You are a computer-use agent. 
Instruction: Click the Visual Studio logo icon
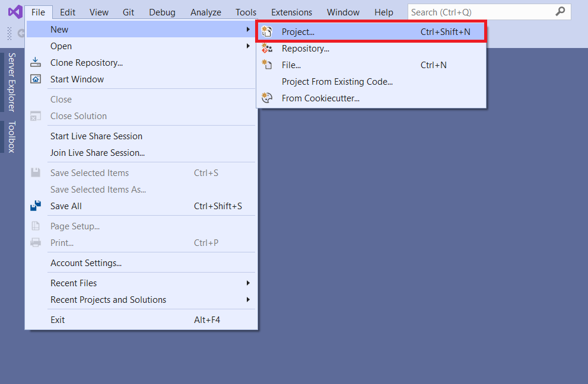pyautogui.click(x=15, y=12)
